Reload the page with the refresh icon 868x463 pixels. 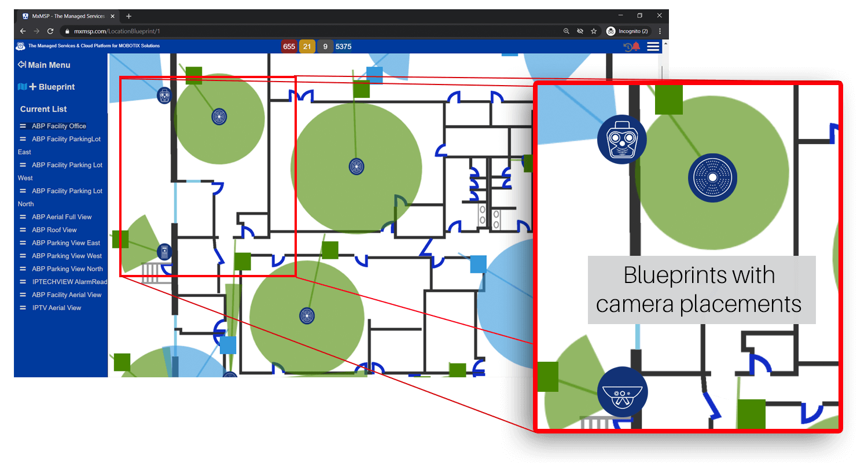pyautogui.click(x=50, y=31)
